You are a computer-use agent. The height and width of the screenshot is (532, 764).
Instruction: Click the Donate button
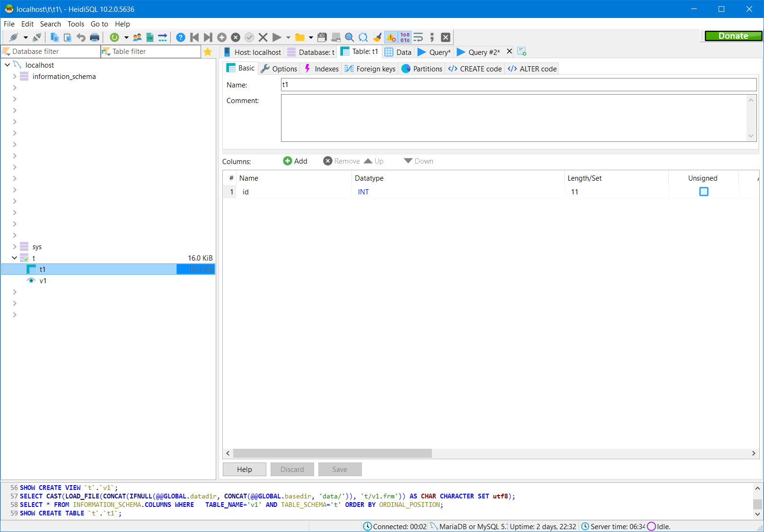pyautogui.click(x=733, y=35)
